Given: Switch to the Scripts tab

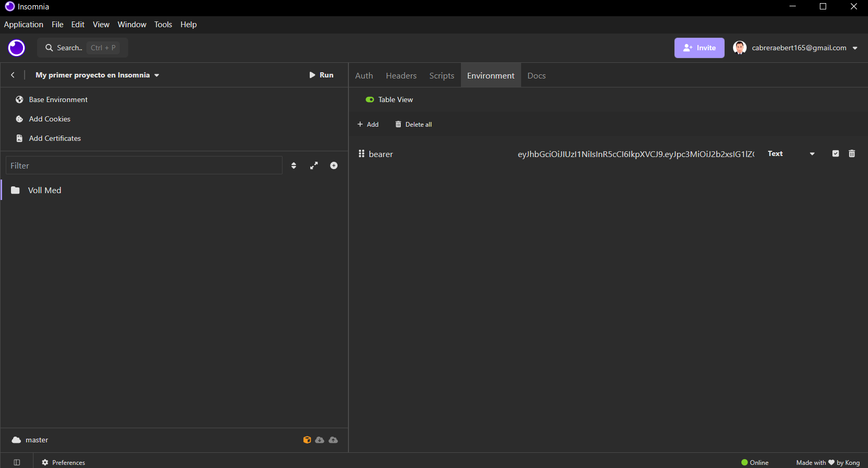Looking at the screenshot, I should coord(442,75).
